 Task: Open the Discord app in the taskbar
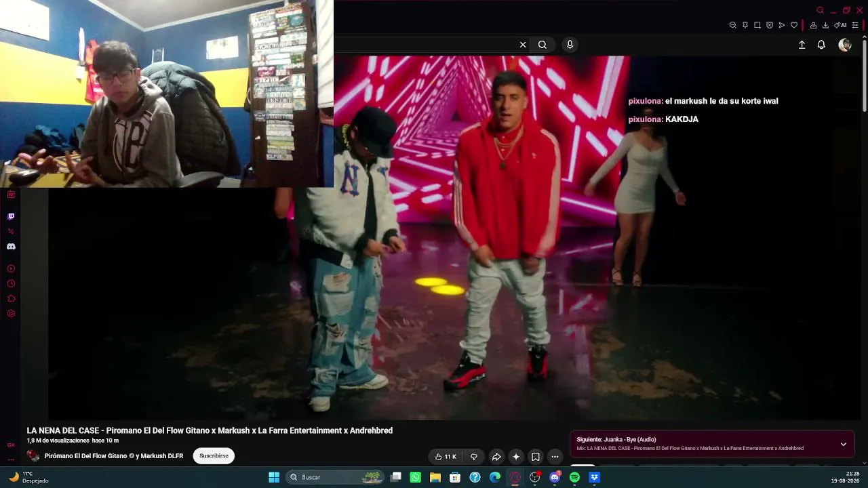[x=555, y=477]
